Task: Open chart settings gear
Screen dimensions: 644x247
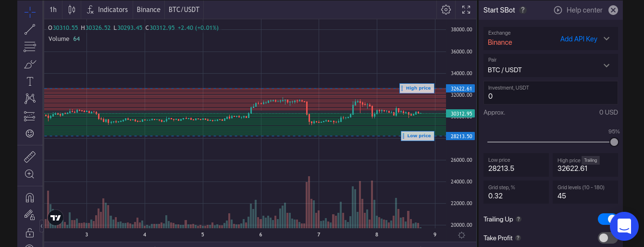Action: pos(446,10)
